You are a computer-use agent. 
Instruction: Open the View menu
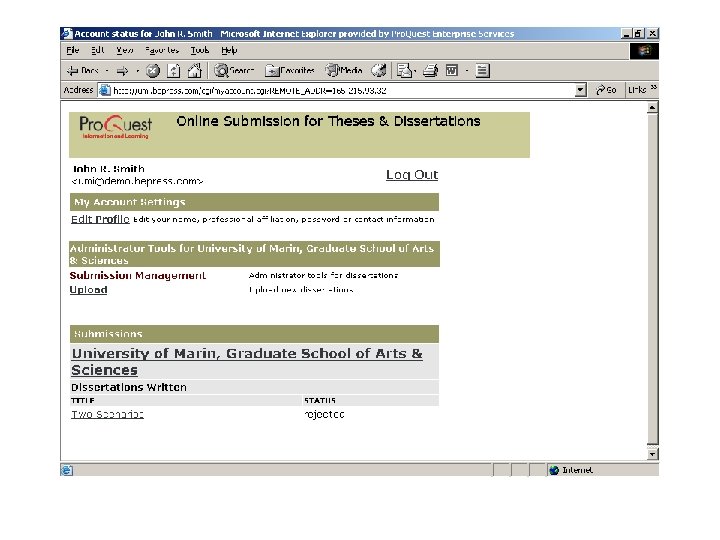(x=124, y=50)
